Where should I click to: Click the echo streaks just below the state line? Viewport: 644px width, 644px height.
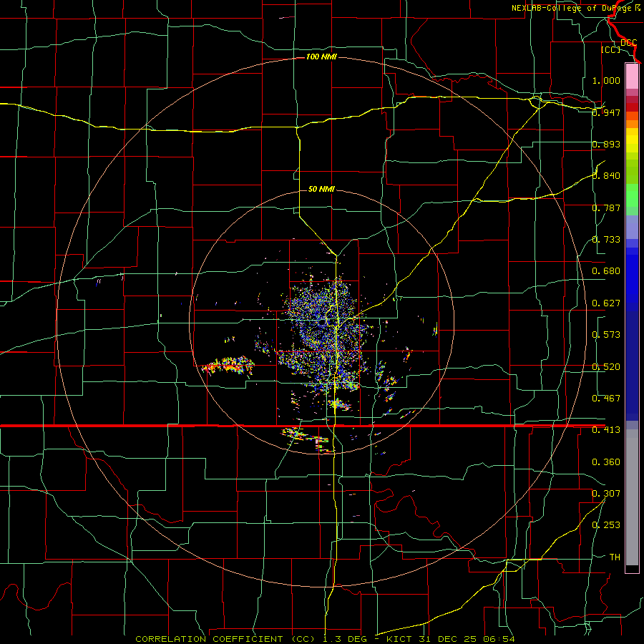[x=306, y=439]
